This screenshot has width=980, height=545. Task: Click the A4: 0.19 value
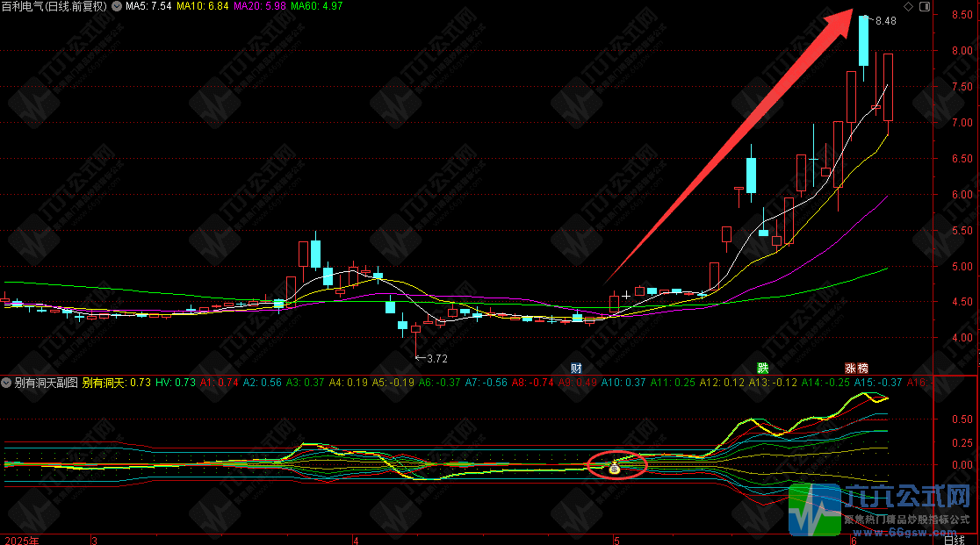[x=348, y=383]
